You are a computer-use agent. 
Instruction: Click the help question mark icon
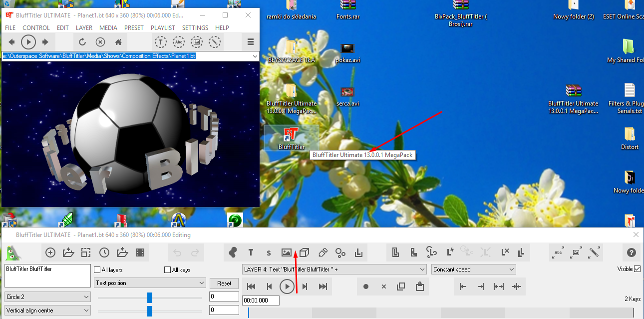tap(631, 252)
